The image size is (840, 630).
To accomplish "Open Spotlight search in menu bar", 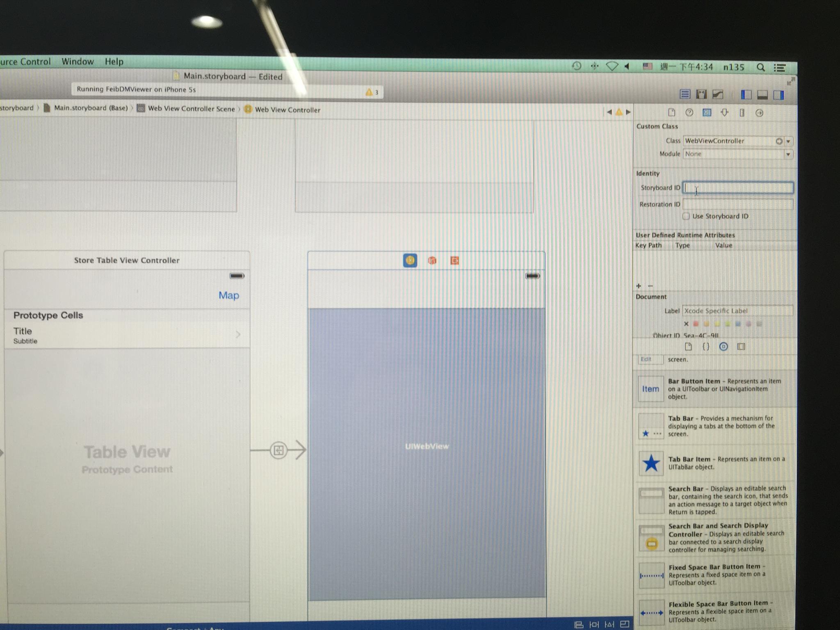I will 760,67.
